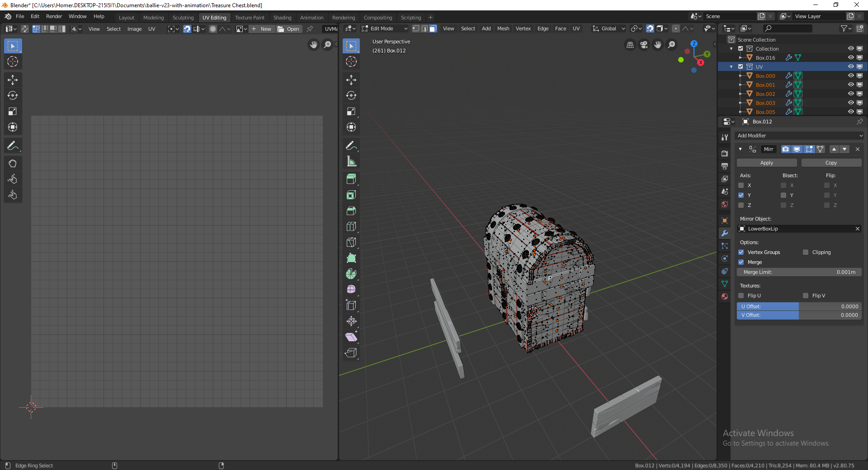Click the Open image button
868x470 pixels.
click(288, 29)
